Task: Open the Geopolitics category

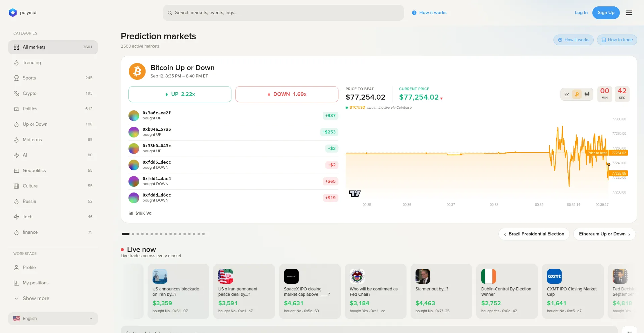Action: (x=53, y=171)
